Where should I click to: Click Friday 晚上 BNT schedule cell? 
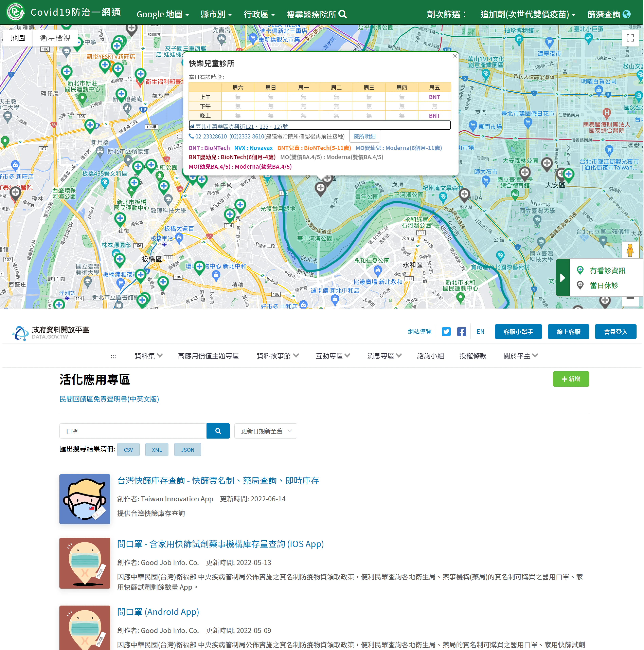click(x=434, y=115)
